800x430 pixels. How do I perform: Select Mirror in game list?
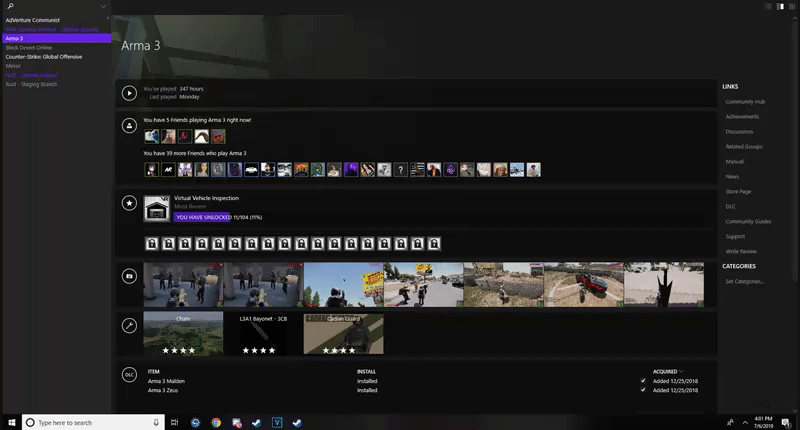point(13,66)
